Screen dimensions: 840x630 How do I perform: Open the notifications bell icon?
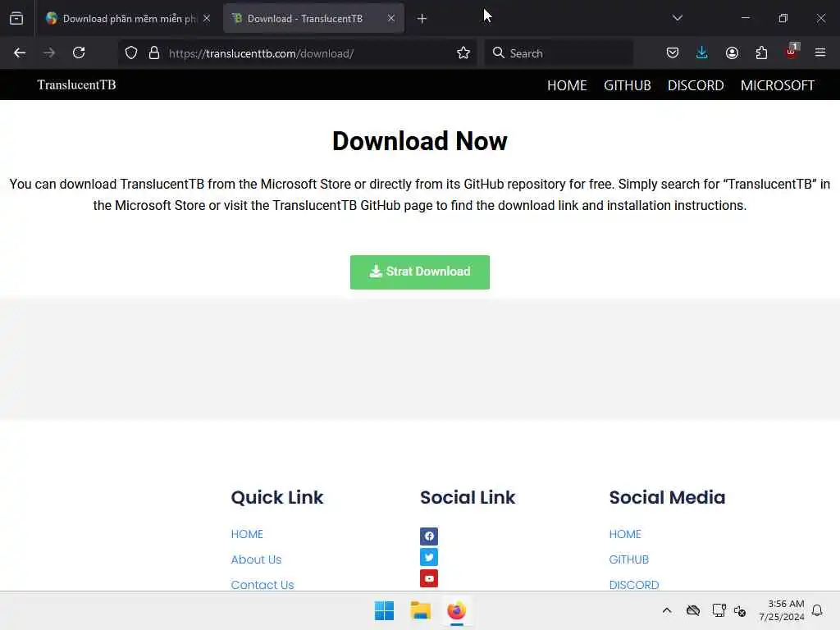pos(817,610)
